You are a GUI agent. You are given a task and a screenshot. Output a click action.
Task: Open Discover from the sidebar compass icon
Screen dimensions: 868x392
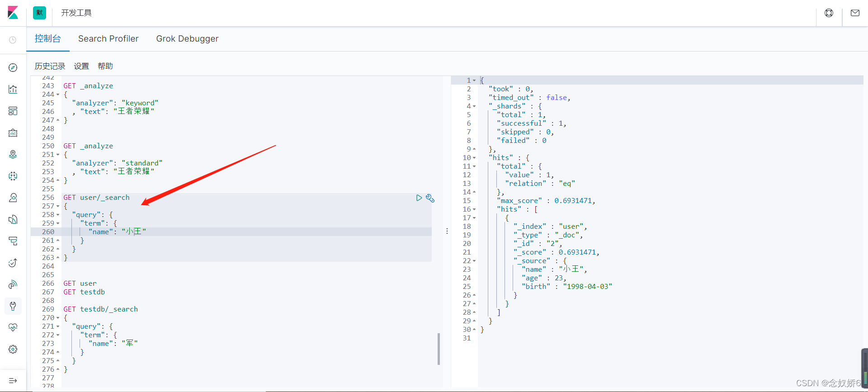tap(13, 67)
